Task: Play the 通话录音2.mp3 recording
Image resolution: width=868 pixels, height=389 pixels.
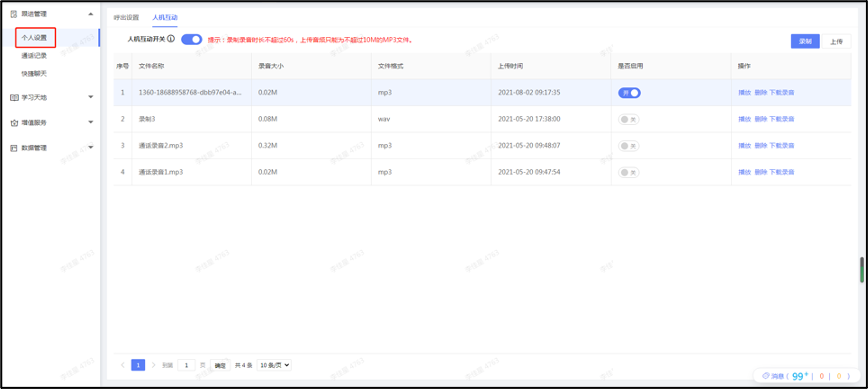Action: coord(745,146)
